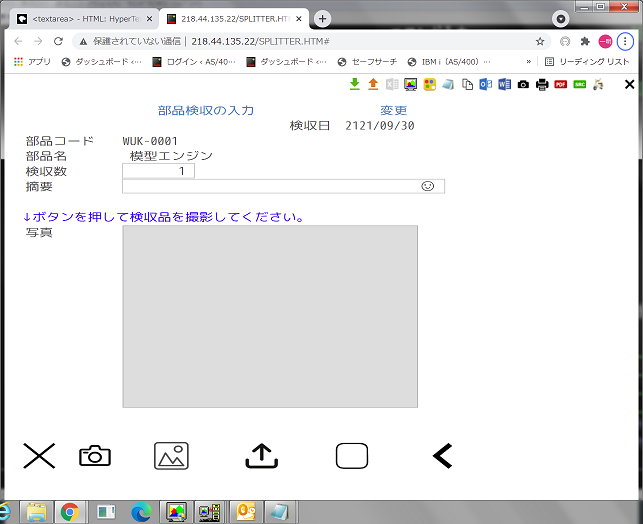This screenshot has height=524, width=643.
Task: Open the セーフサーチ bookmark
Action: 372,61
